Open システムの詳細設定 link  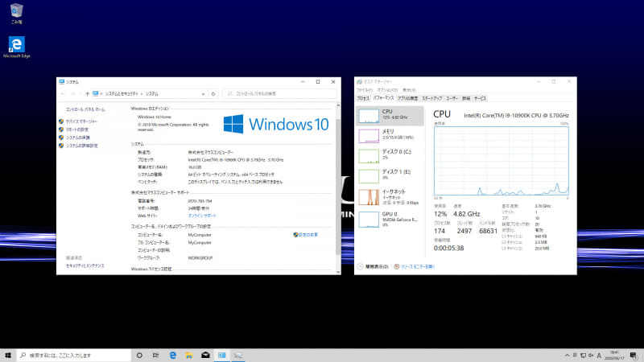pos(82,146)
